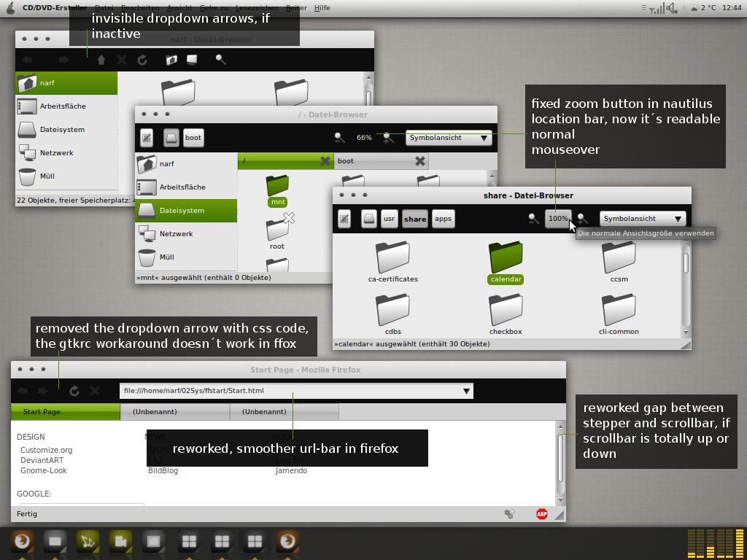747x560 pixels.
Task: Click the apps path button
Action: click(x=443, y=219)
